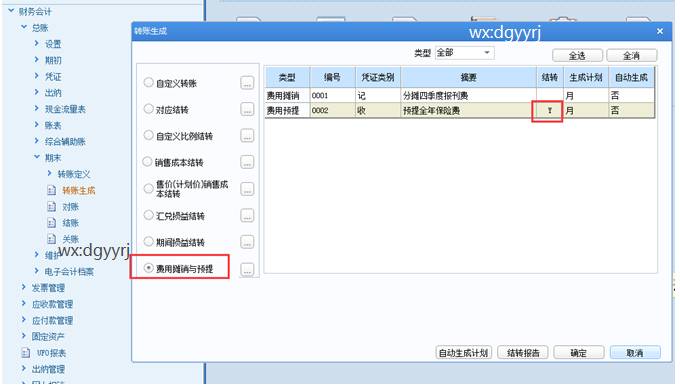
Task: Select the 期间损益结转 radio option
Action: click(148, 241)
